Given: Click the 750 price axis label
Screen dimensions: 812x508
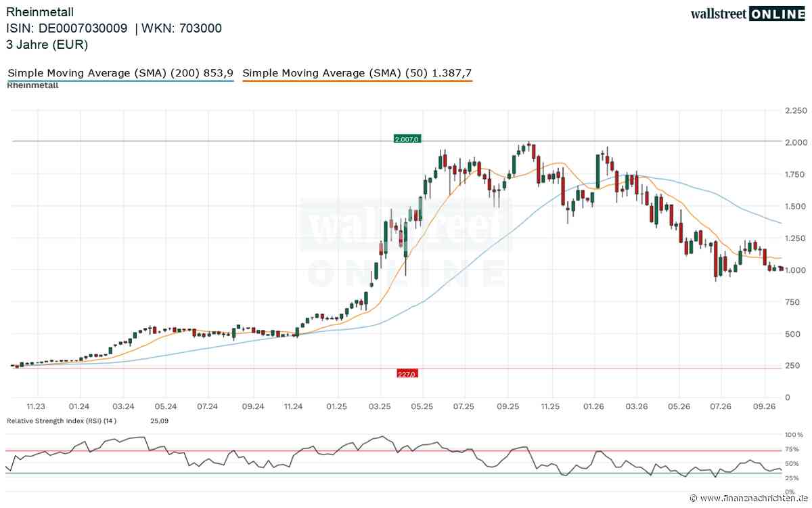Looking at the screenshot, I should click(790, 301).
